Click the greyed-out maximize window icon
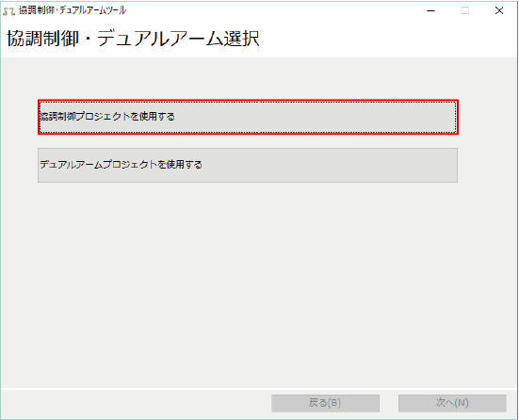The image size is (519, 420). [464, 11]
